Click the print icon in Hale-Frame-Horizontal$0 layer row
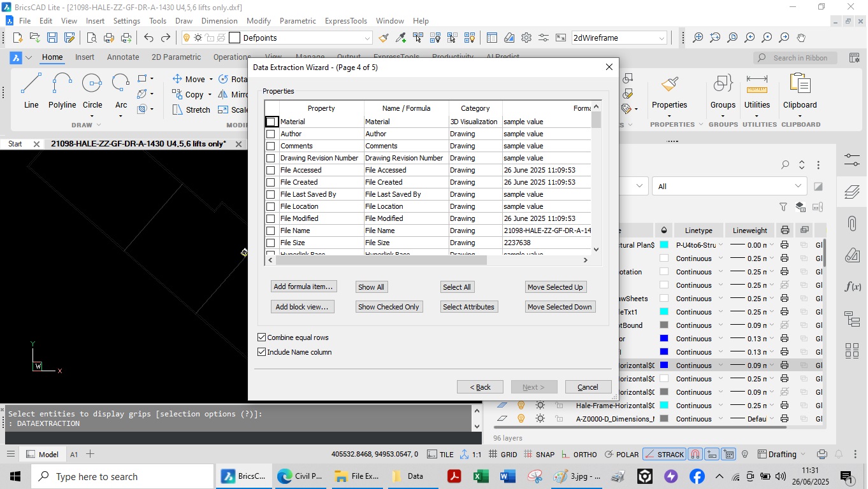The height and width of the screenshot is (489, 868). tap(785, 405)
